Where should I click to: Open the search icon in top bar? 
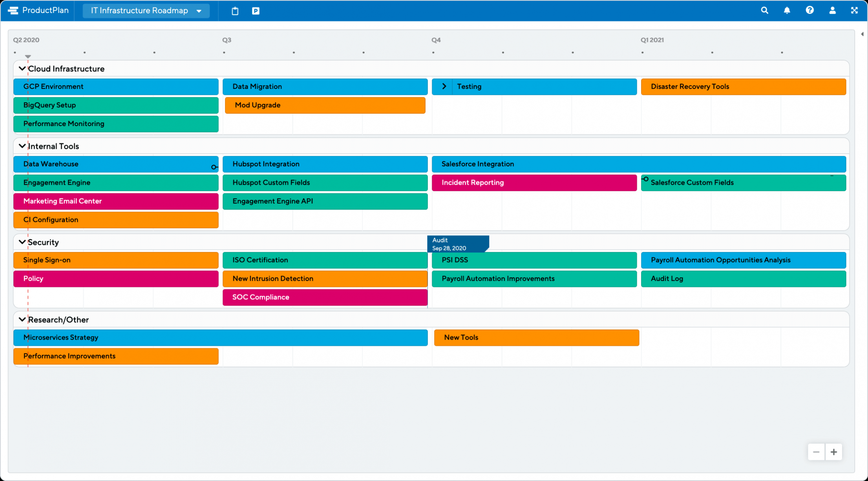(764, 10)
